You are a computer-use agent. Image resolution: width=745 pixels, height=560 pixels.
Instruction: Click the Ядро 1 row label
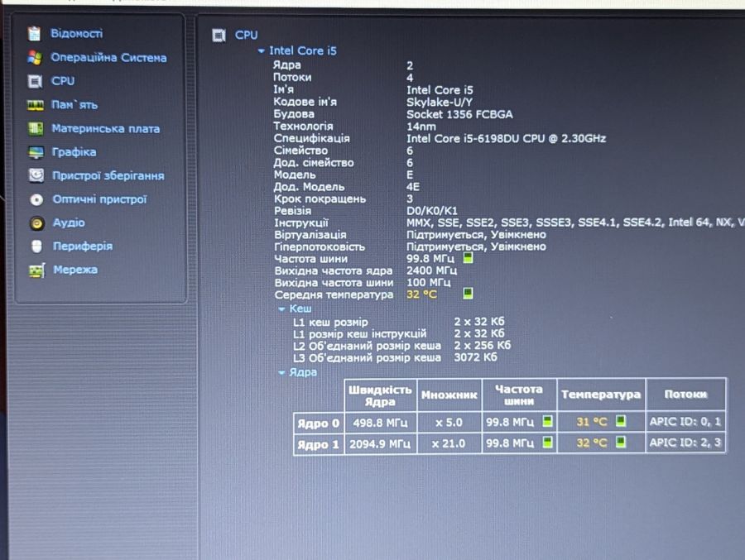coord(319,444)
